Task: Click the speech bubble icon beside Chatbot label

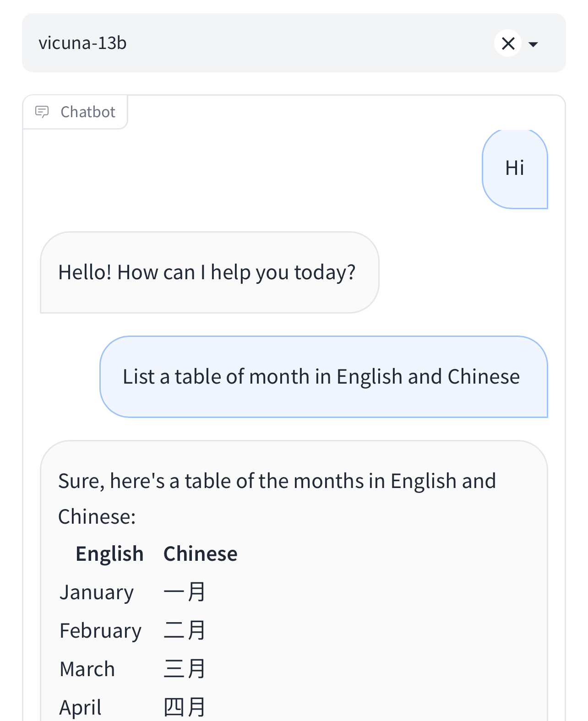Action: pos(43,112)
